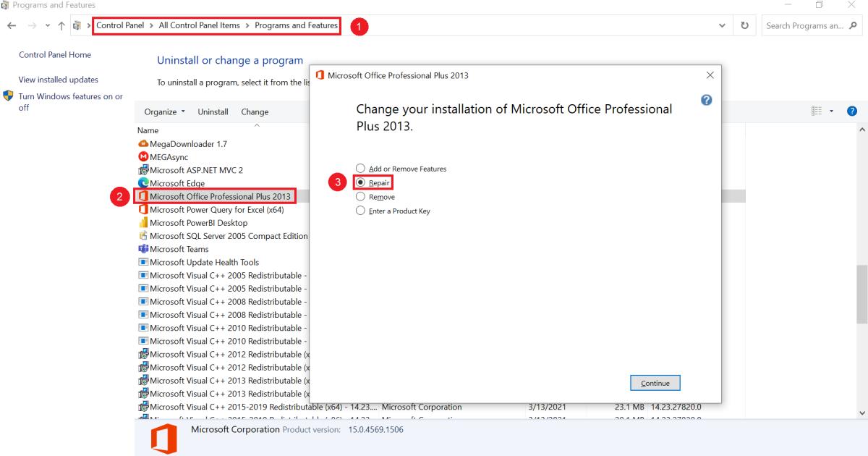Click Uninstall in the toolbar
Screen dimensions: 868x456
[213, 111]
